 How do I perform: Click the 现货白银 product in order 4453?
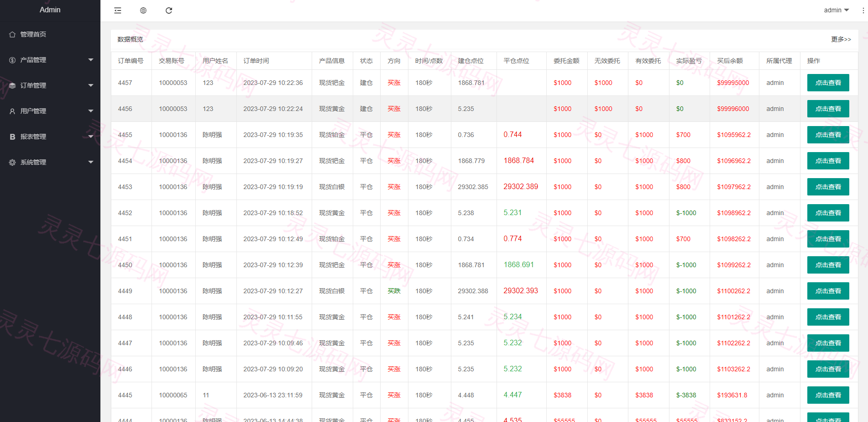point(332,187)
